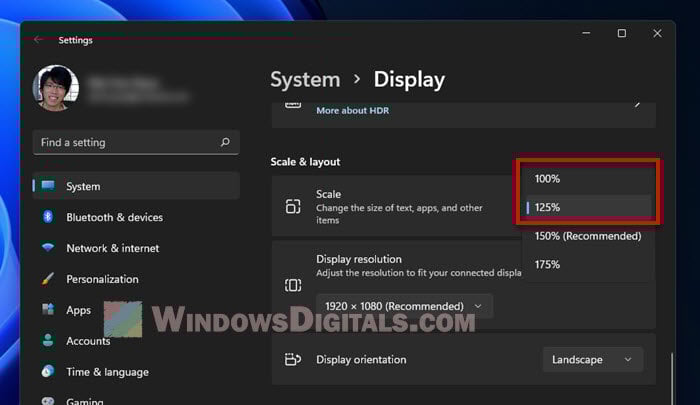Image resolution: width=700 pixels, height=405 pixels.
Task: Click the back arrow in Settings title bar
Action: pos(38,40)
